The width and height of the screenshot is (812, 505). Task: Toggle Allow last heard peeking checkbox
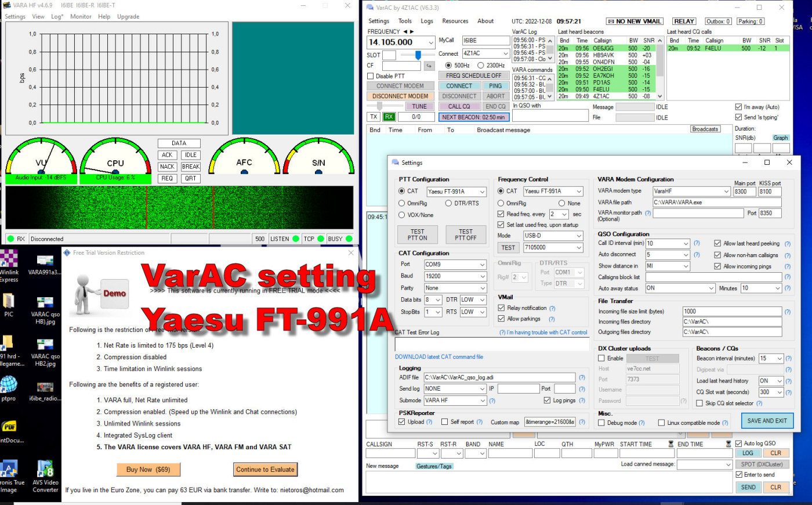click(717, 244)
